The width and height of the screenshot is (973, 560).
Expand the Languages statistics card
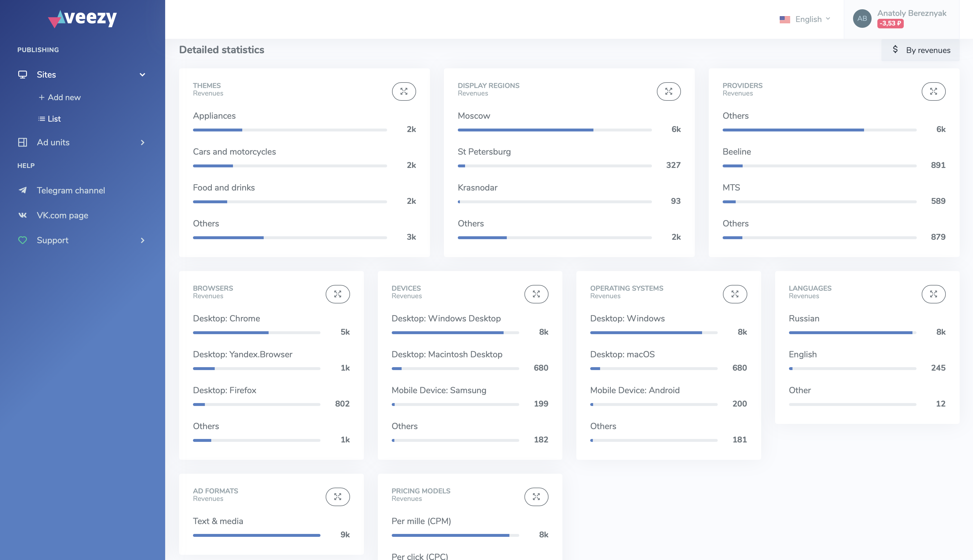click(933, 294)
